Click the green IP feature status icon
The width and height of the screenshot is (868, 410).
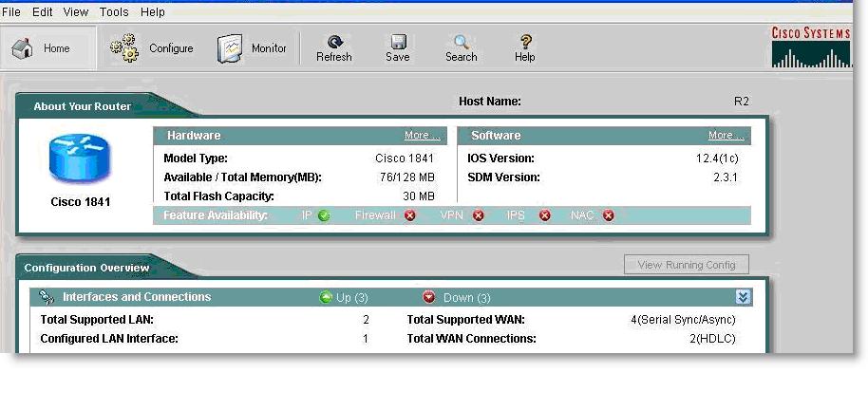[x=325, y=215]
